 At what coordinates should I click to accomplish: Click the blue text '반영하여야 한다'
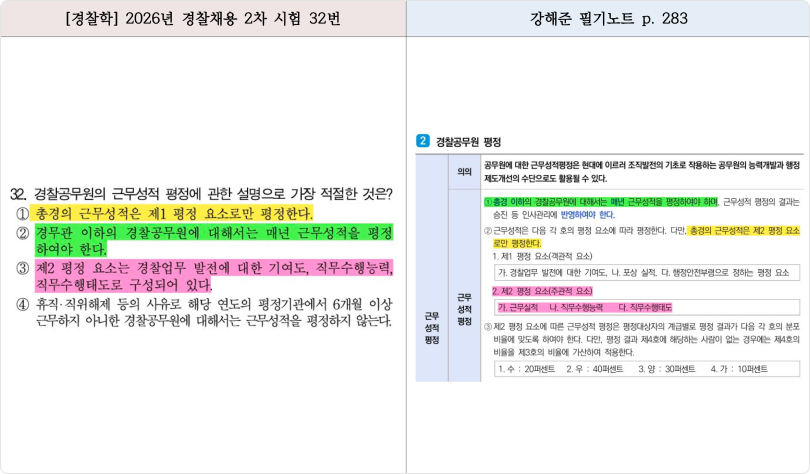point(587,215)
